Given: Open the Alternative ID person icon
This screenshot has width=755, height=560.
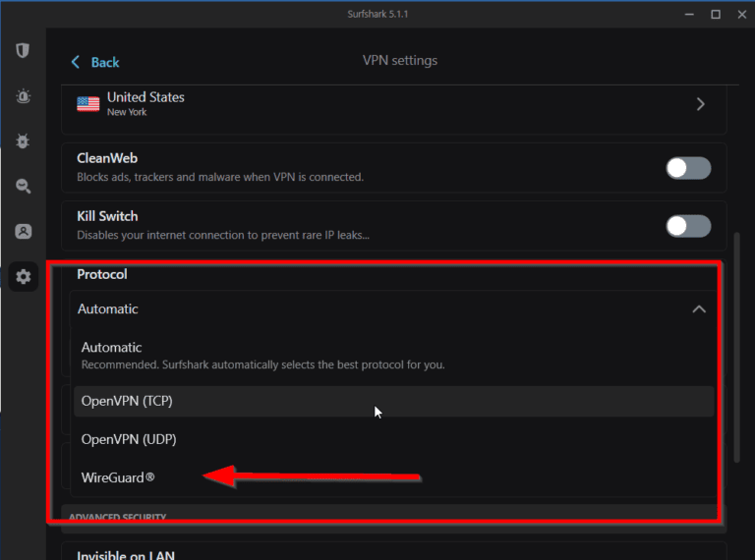Looking at the screenshot, I should pyautogui.click(x=23, y=232).
